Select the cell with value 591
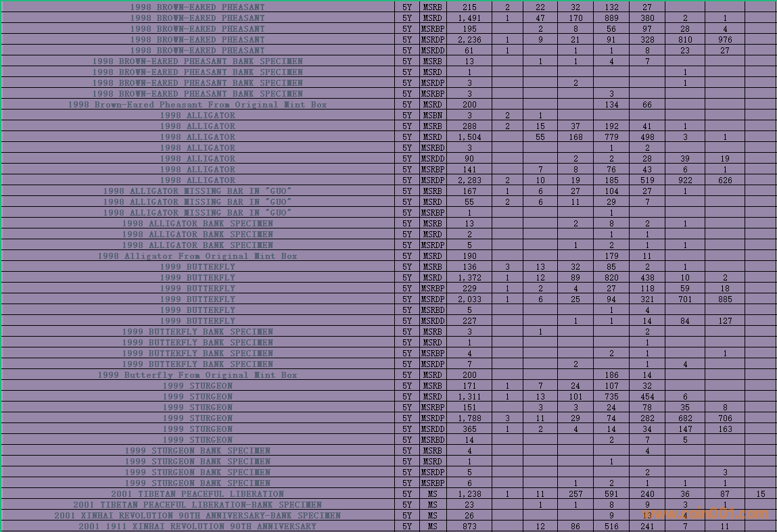The image size is (777, 532). click(611, 494)
